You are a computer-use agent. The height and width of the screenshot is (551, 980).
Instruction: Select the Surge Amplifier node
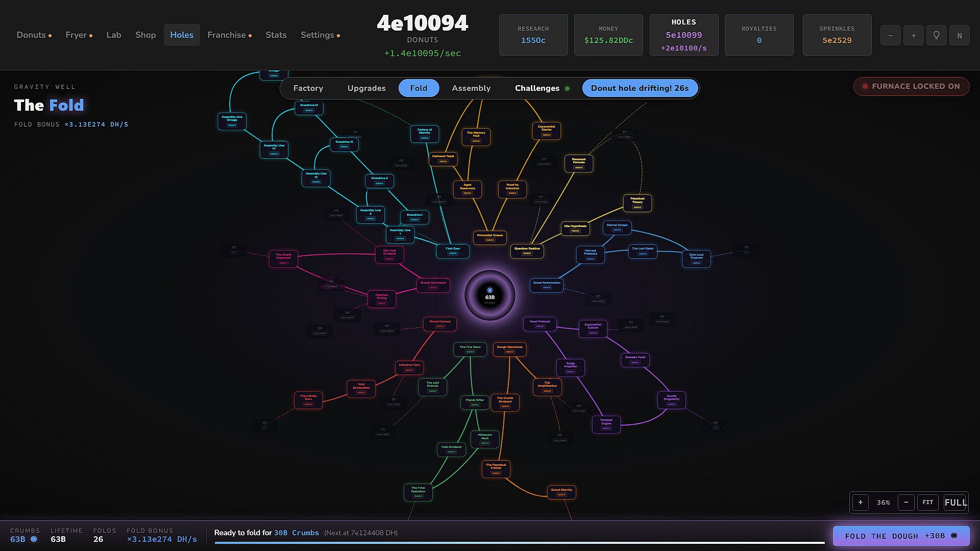click(x=570, y=367)
